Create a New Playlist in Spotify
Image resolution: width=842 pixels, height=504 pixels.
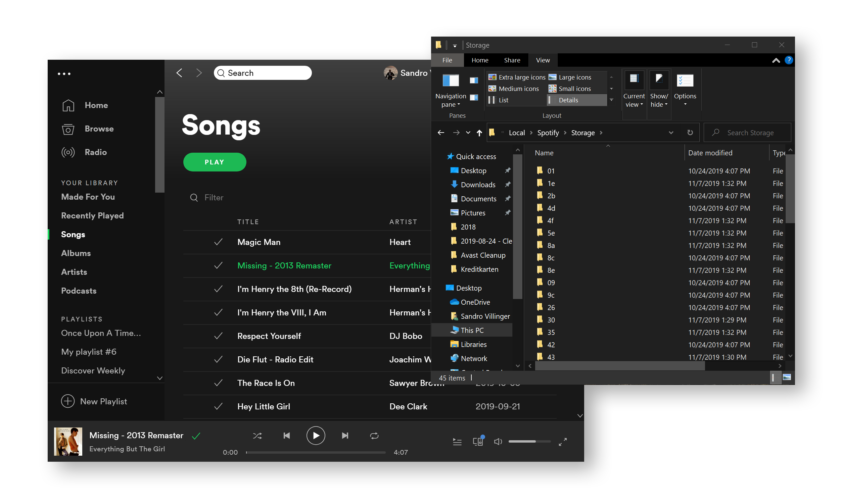coord(94,401)
